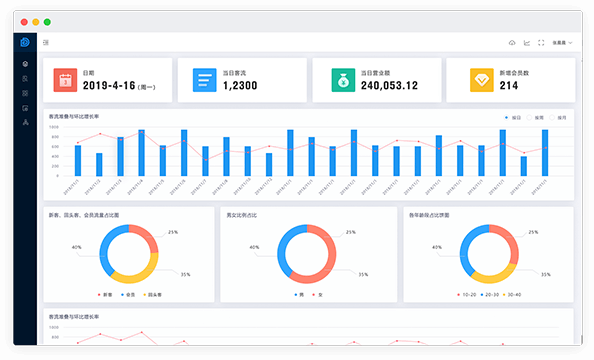Select the 按周 radio option
The width and height of the screenshot is (594, 360).
click(x=535, y=118)
